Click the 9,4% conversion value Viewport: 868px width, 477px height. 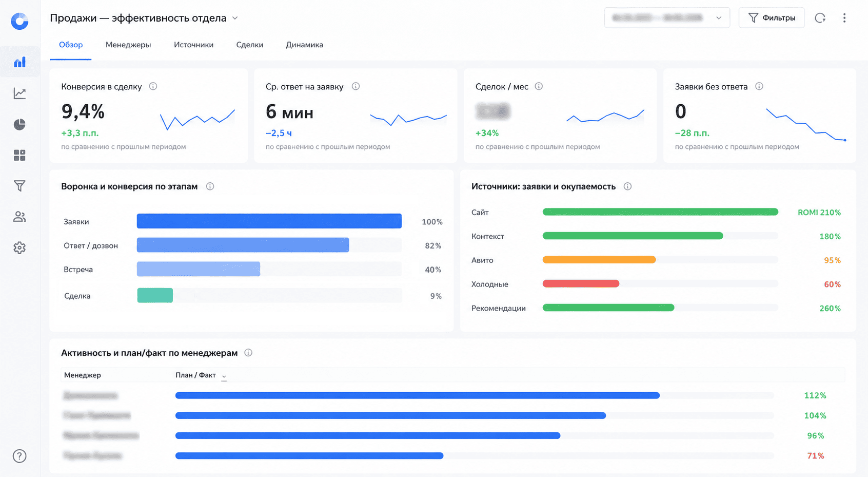(83, 111)
